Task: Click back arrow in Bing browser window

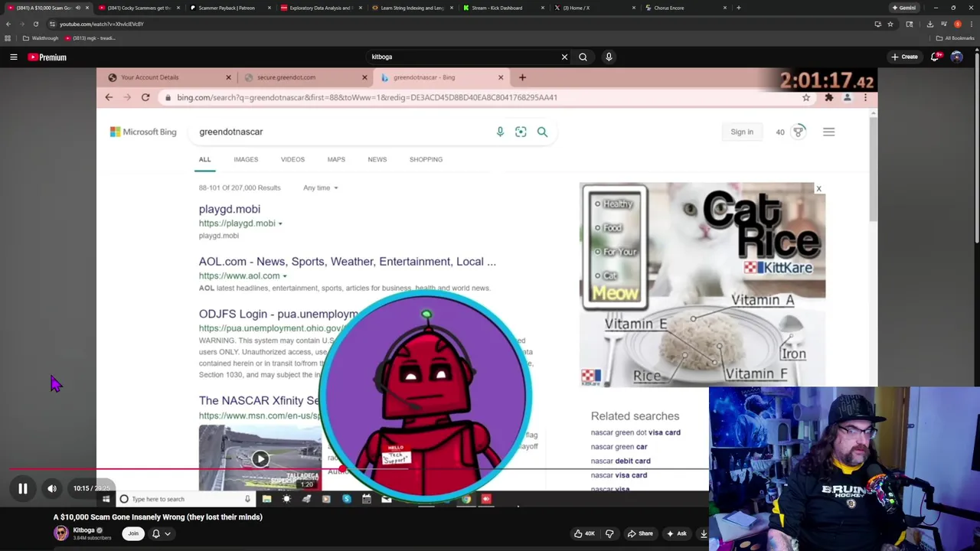Action: click(109, 97)
